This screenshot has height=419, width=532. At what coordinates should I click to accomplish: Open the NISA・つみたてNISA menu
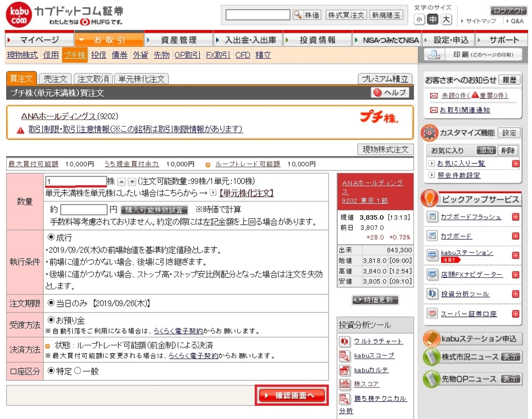(x=387, y=40)
